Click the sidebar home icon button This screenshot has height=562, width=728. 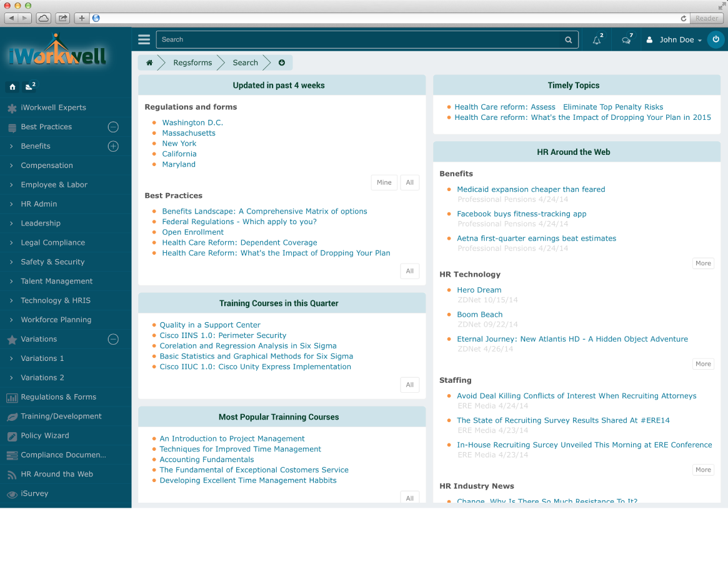pyautogui.click(x=12, y=87)
